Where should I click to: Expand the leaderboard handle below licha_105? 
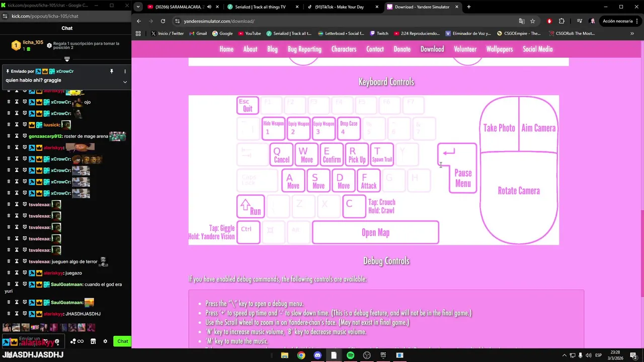[x=67, y=59]
